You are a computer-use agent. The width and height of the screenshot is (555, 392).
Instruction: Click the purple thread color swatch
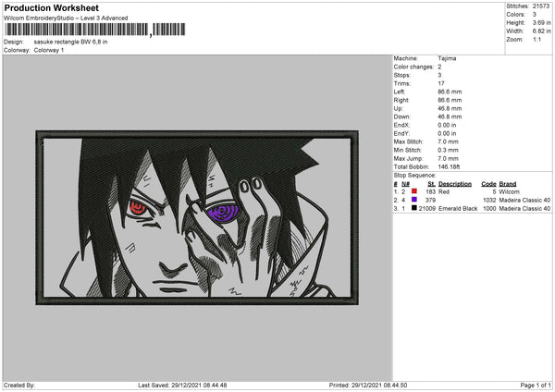click(414, 200)
